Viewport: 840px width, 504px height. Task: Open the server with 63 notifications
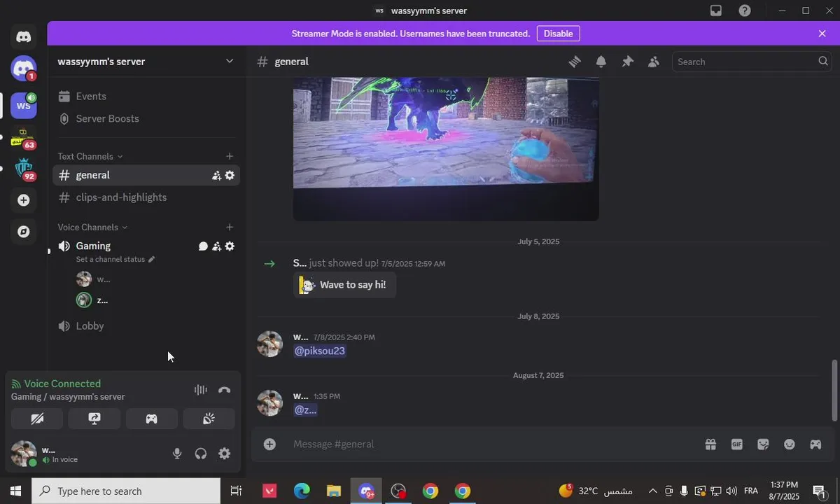tap(24, 138)
